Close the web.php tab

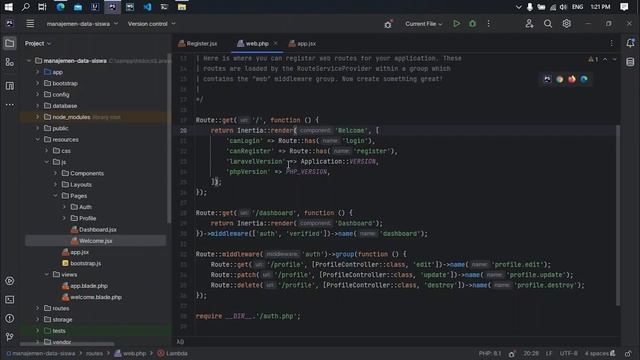pos(276,43)
